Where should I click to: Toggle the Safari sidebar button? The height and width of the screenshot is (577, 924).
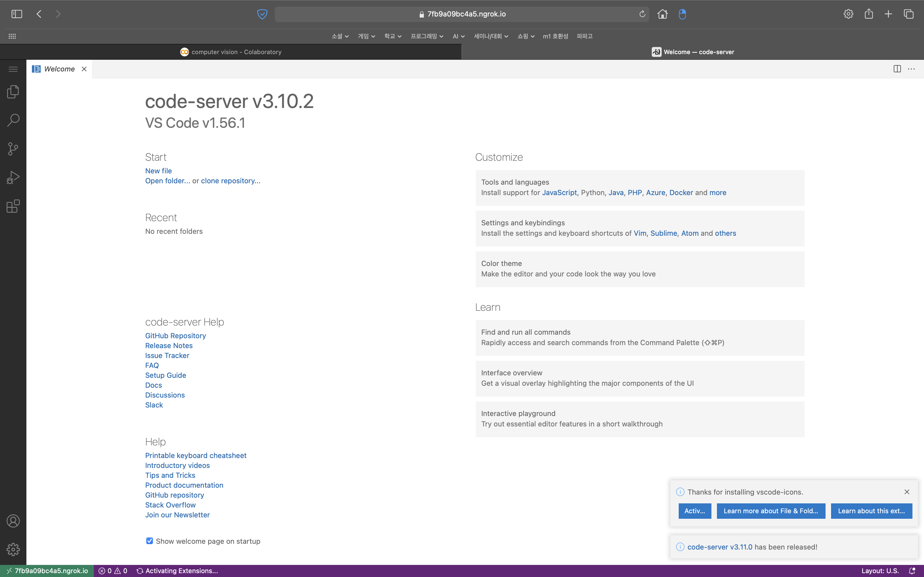tap(17, 14)
